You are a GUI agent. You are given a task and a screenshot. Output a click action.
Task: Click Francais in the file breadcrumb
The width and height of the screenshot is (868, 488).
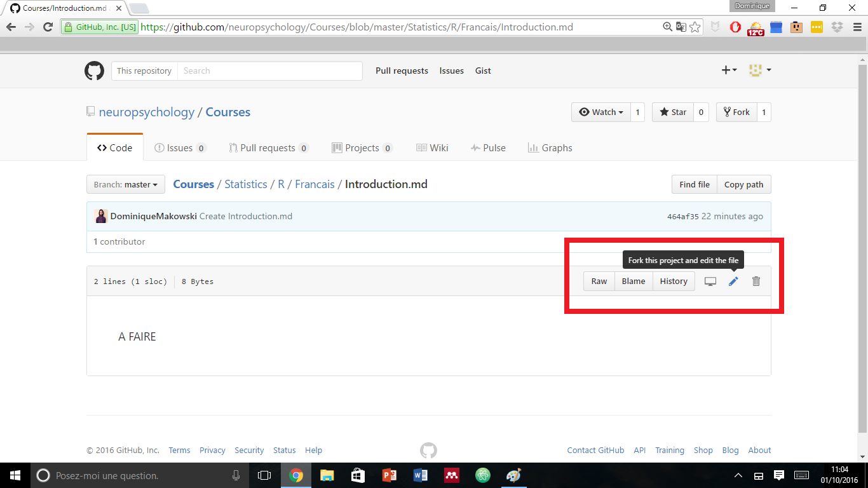click(315, 184)
